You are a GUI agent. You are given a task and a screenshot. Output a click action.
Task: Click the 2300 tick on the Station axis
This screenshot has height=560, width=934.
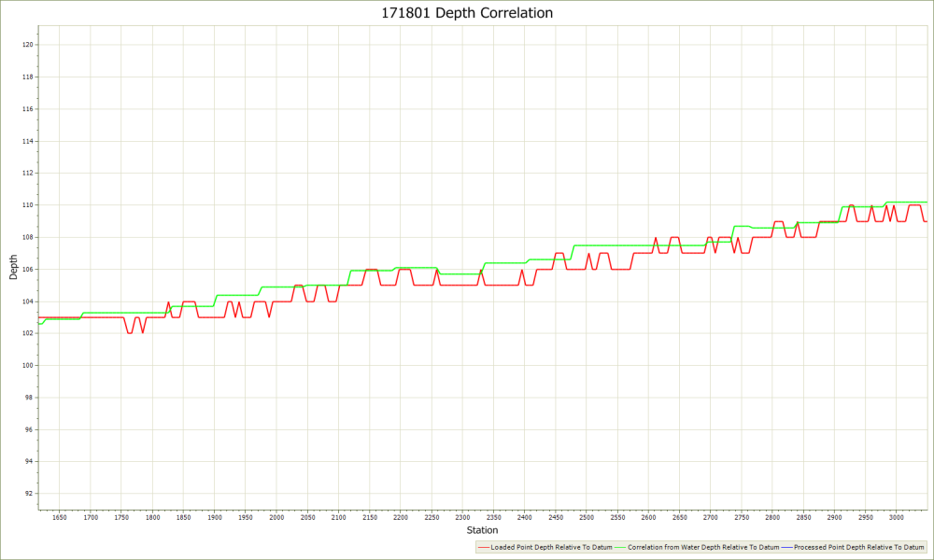coord(462,517)
